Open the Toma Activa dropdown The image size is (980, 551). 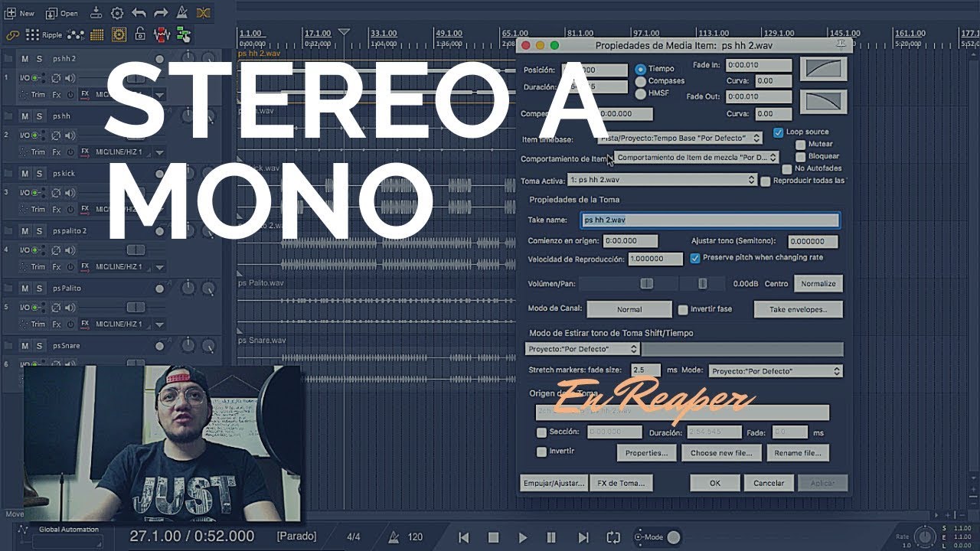pyautogui.click(x=662, y=180)
